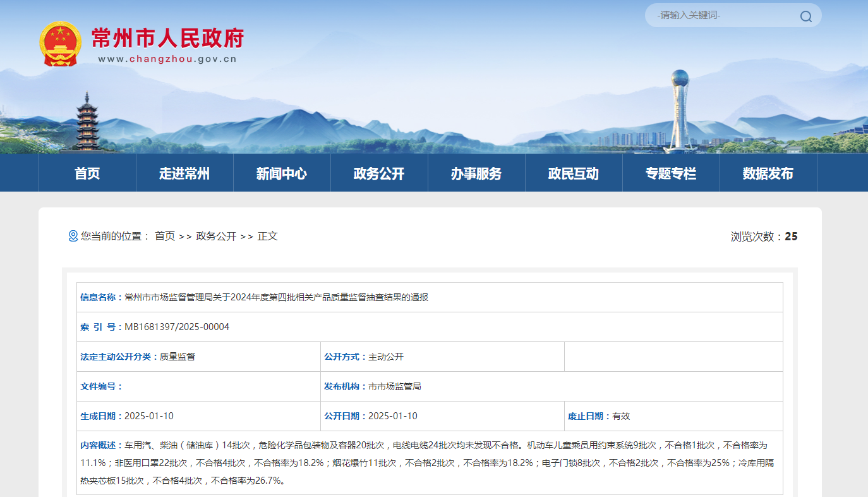The image size is (868, 497).
Task: Open the 走进常州 navigation menu
Action: click(x=184, y=173)
